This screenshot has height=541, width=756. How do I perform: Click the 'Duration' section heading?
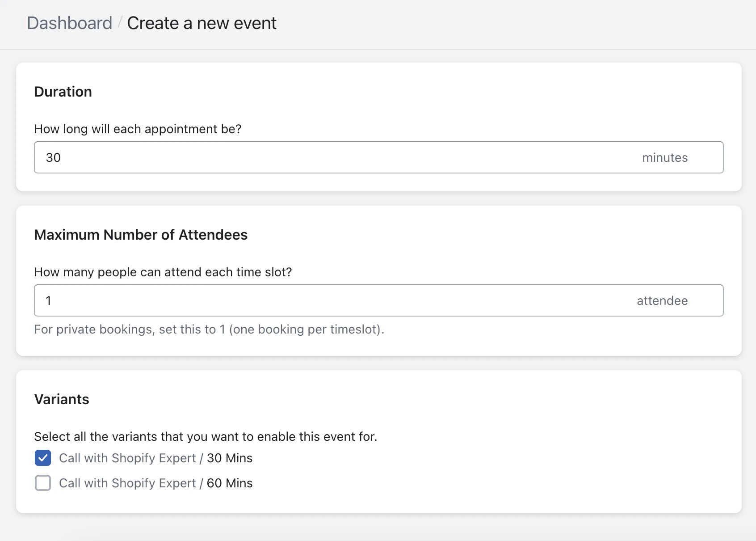(x=63, y=92)
